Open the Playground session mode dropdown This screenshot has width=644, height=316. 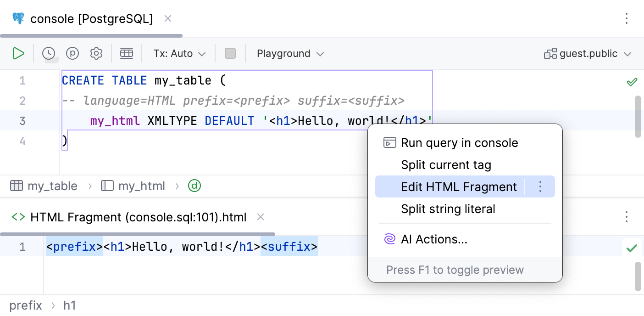click(290, 54)
